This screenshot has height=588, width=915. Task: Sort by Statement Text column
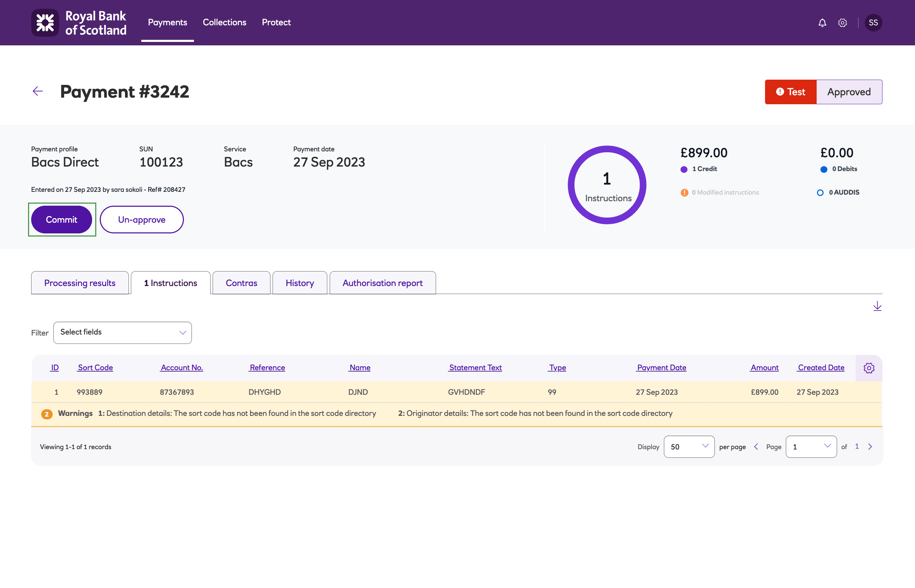(x=475, y=367)
